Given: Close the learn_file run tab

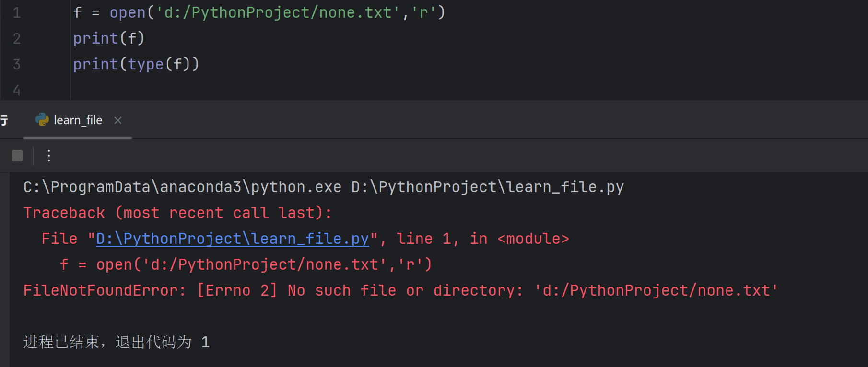Looking at the screenshot, I should click(118, 120).
